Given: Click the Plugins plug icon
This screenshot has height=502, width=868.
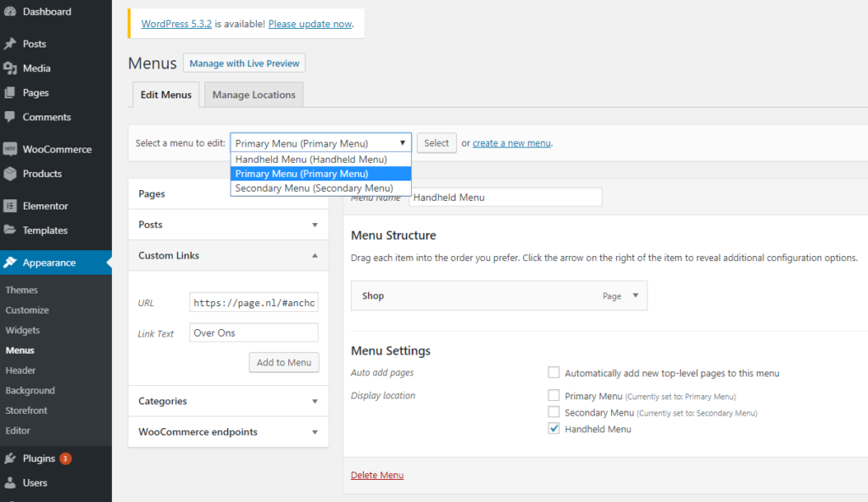Looking at the screenshot, I should click(10, 458).
